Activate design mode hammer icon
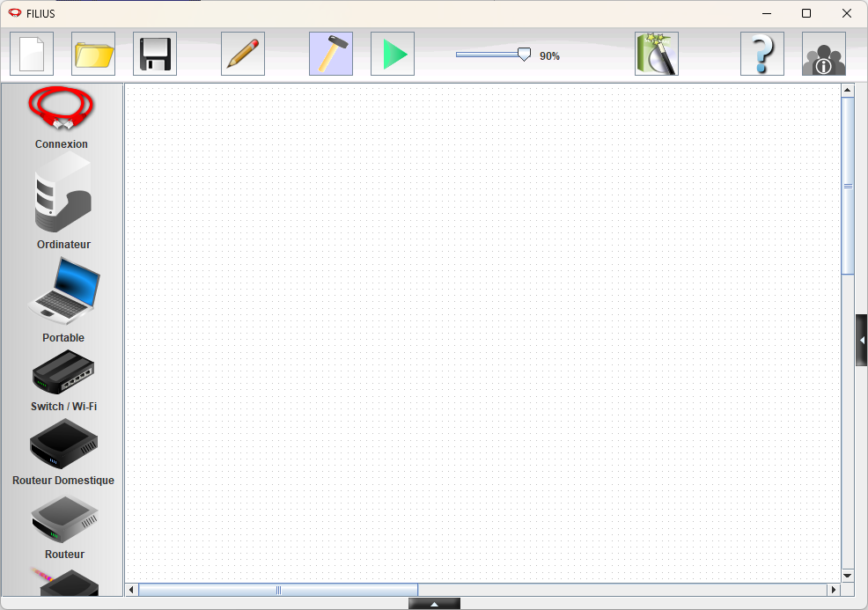Viewport: 868px width, 610px height. 331,54
